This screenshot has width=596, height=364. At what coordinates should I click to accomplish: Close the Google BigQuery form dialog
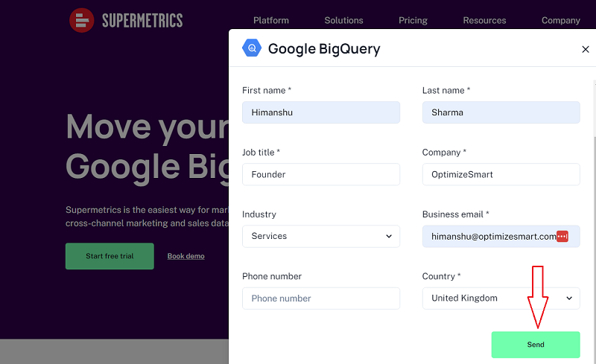586,49
